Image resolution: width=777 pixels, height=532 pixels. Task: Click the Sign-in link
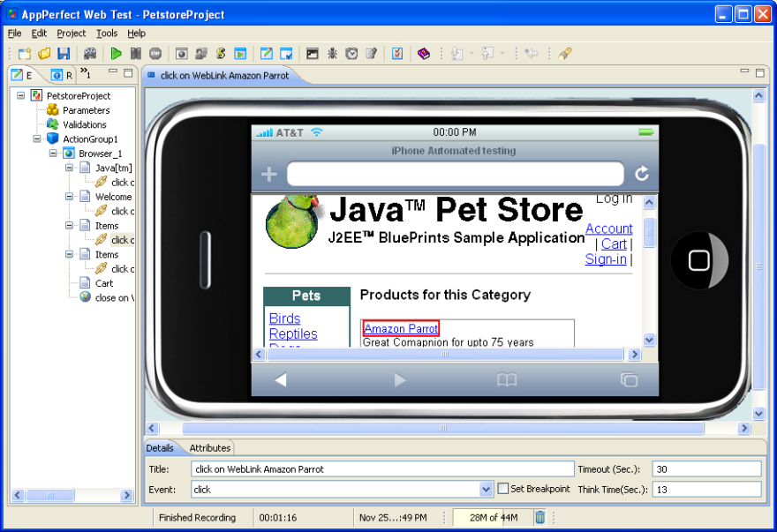point(606,259)
